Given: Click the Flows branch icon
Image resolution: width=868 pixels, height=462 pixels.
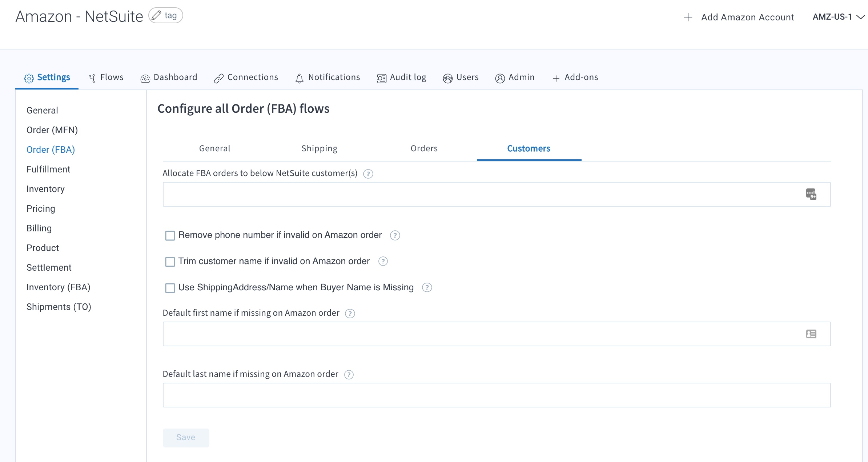Looking at the screenshot, I should [92, 78].
